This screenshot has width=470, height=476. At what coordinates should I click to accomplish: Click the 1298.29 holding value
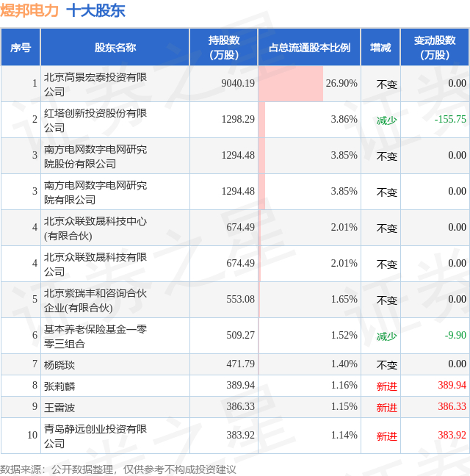(x=238, y=119)
